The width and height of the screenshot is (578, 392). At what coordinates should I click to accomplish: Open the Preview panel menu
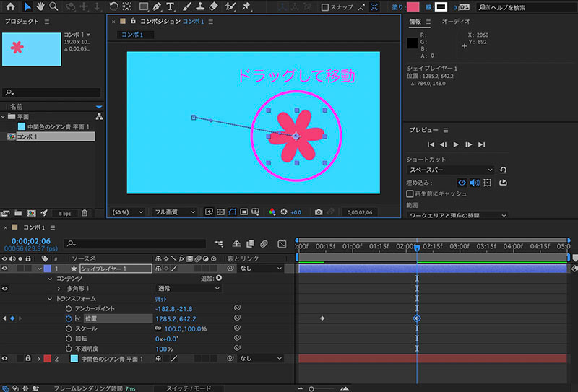coord(446,130)
